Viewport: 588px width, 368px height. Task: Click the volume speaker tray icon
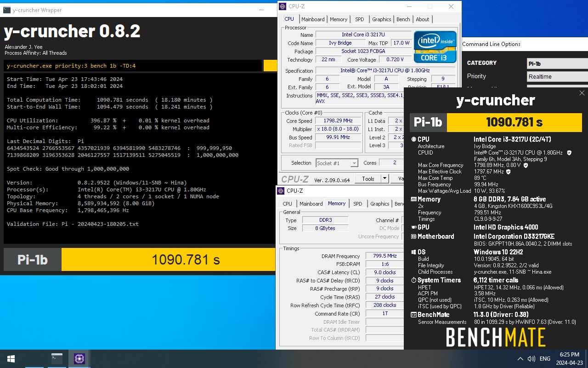pyautogui.click(x=531, y=359)
